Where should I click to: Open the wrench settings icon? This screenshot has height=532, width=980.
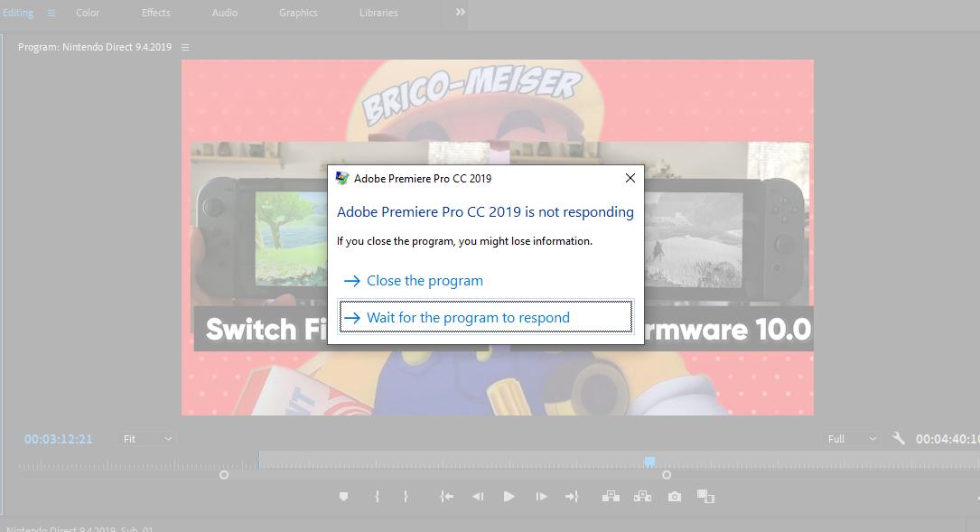898,438
